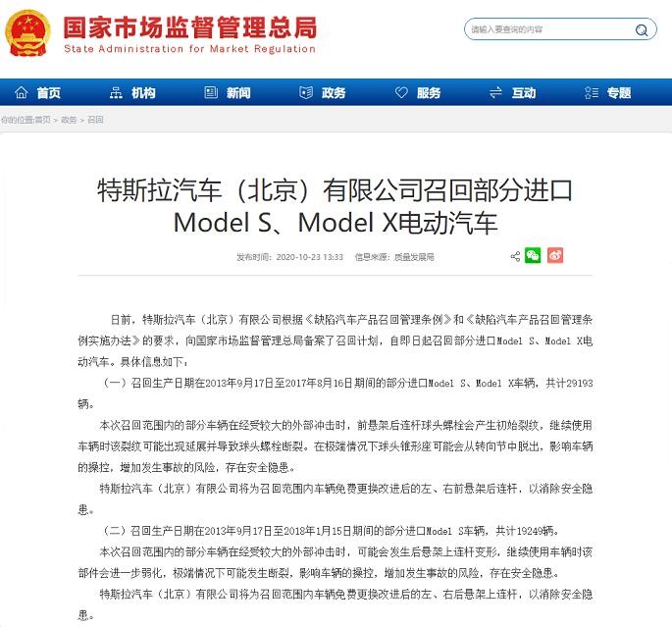Click the search magnifier icon

tap(642, 29)
